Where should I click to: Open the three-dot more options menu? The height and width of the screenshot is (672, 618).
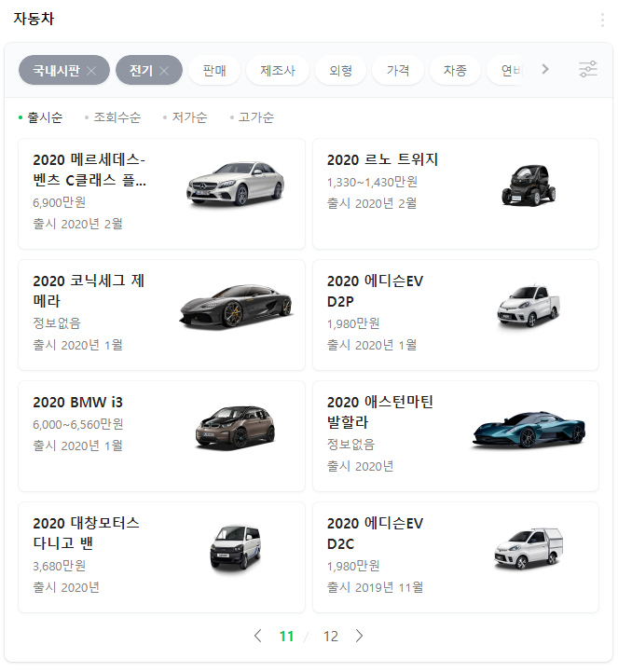pyautogui.click(x=602, y=20)
